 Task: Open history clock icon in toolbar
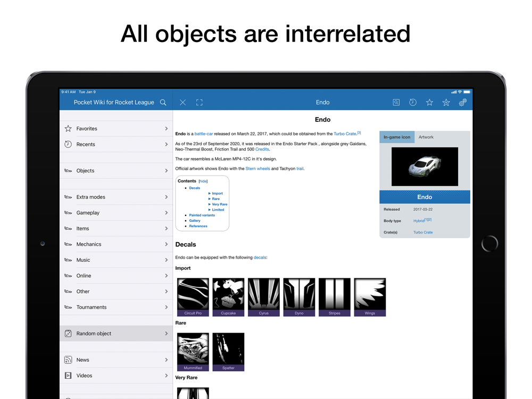pyautogui.click(x=413, y=103)
